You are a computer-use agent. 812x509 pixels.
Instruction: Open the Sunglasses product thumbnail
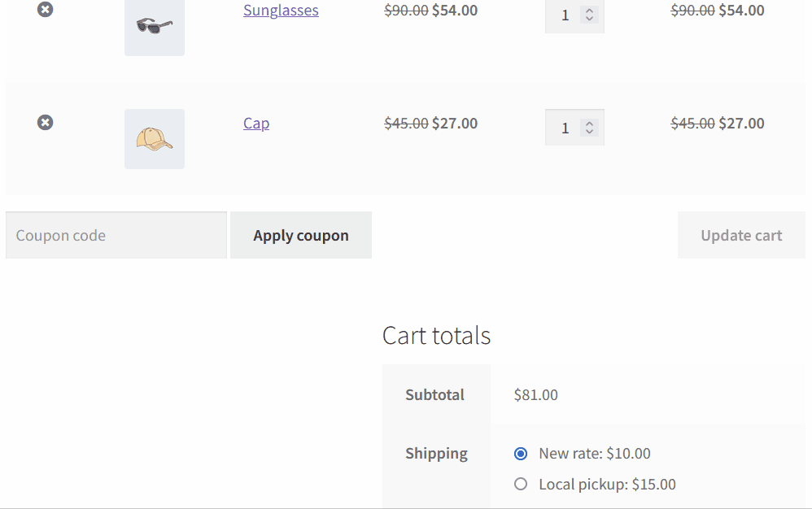[x=155, y=26]
